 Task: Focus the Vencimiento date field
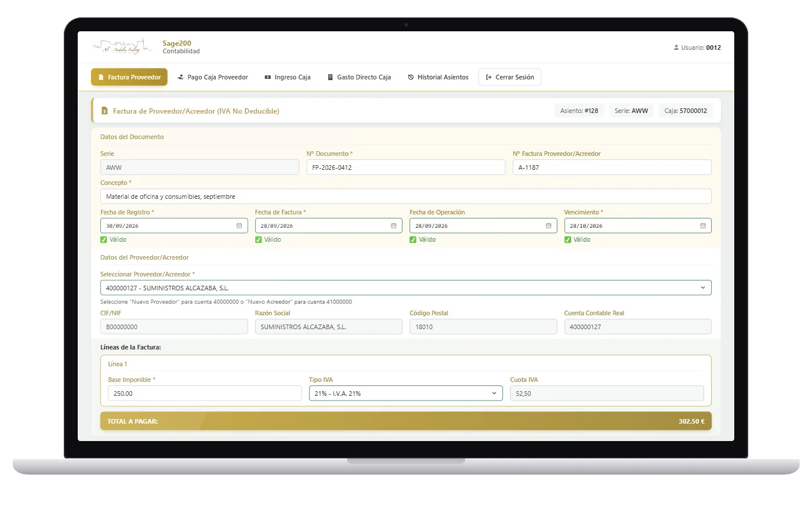click(638, 225)
